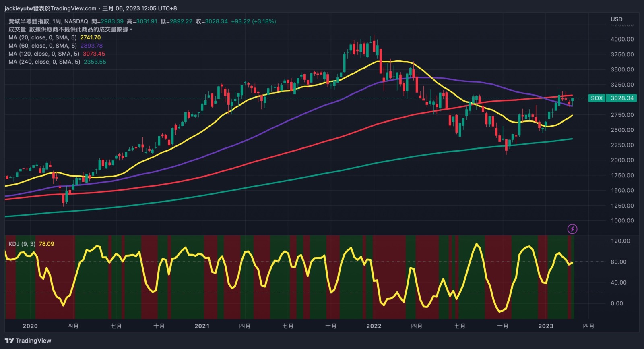Viewport: 644px width, 349px height.
Task: Select the MA 240 indicator legend
Action: coord(44,62)
